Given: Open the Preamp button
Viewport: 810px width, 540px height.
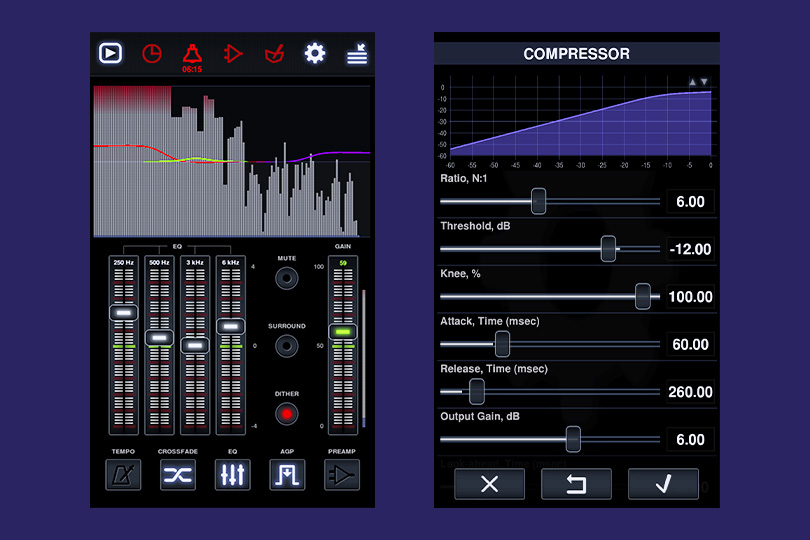Looking at the screenshot, I should tap(342, 475).
